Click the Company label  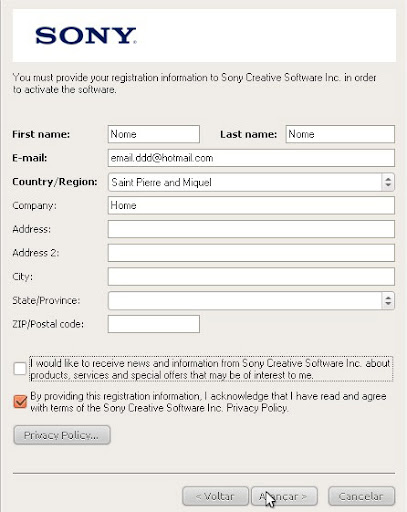(34, 206)
